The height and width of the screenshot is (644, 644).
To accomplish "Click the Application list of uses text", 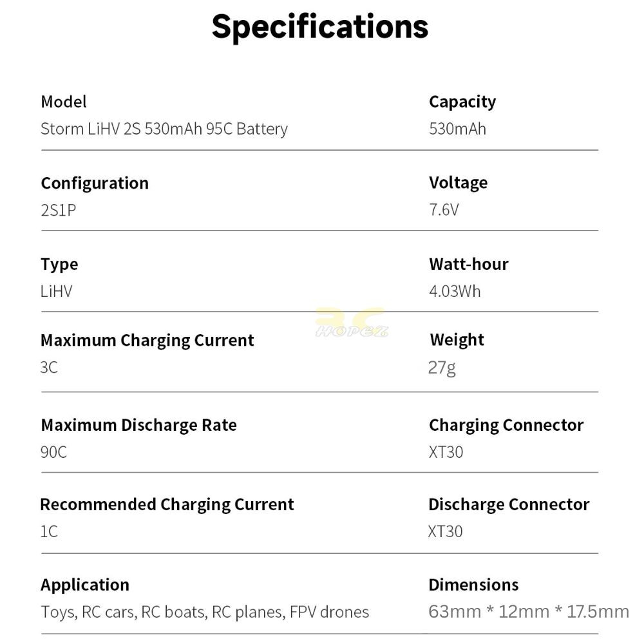I will (x=205, y=612).
